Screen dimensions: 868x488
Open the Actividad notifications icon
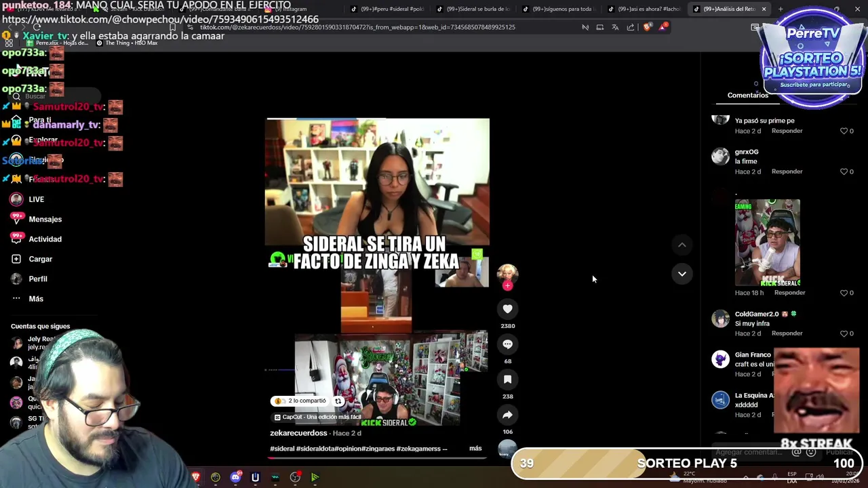16,239
